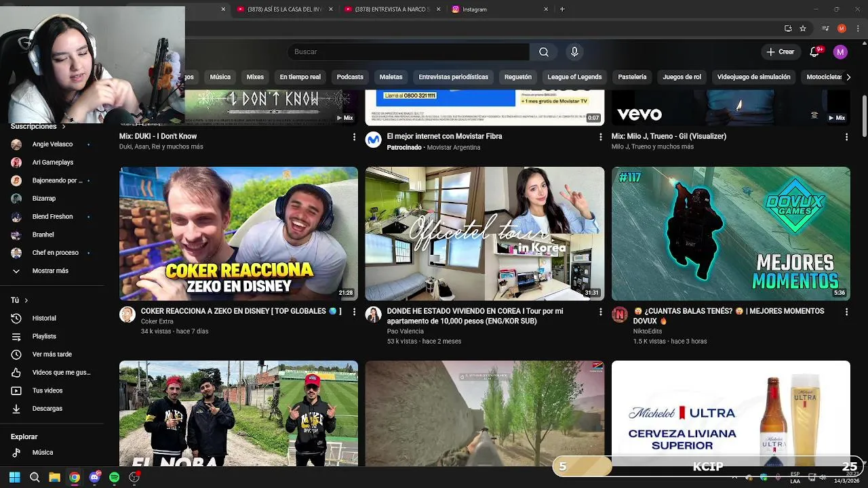This screenshot has width=868, height=488.
Task: Open YouTube notifications bell
Action: (815, 52)
